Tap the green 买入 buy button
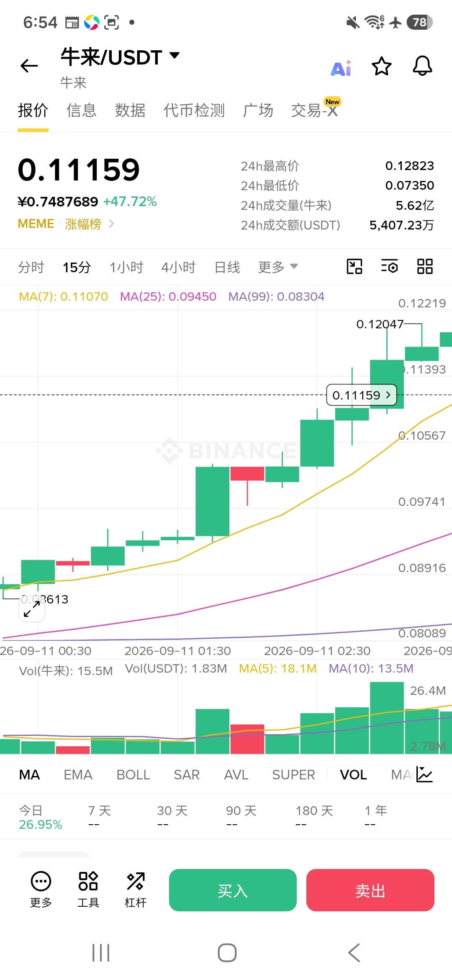The image size is (452, 980). [233, 890]
